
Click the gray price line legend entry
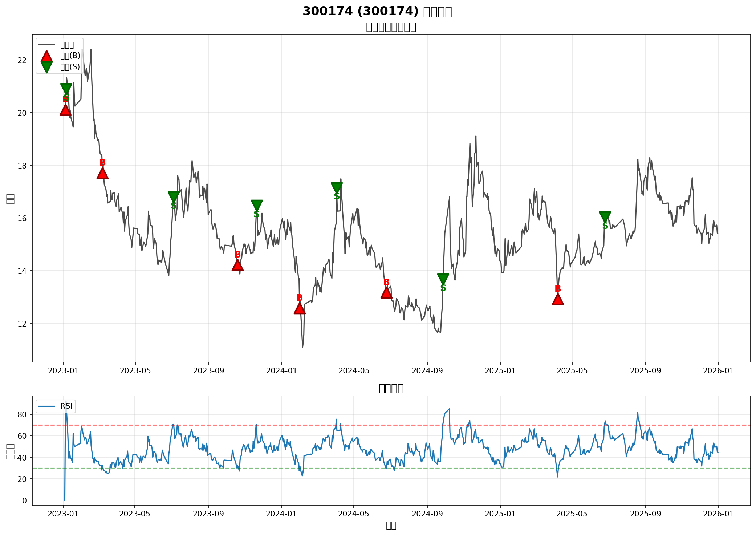46,45
